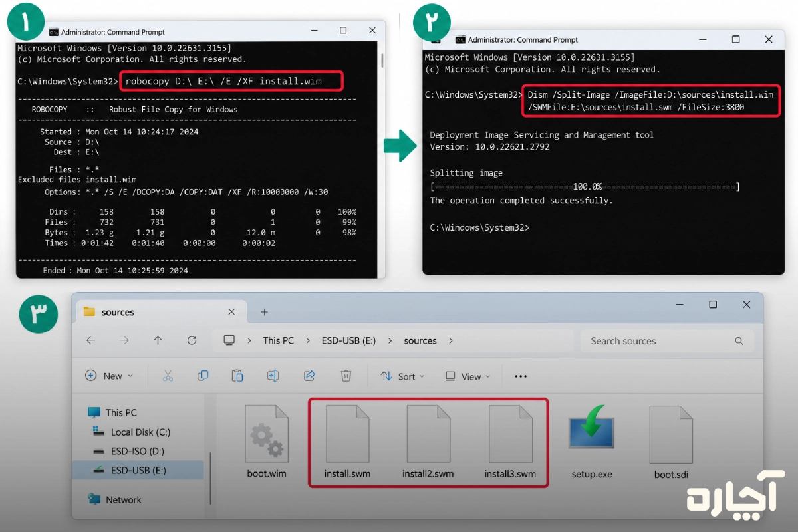Open the View dropdown menu
The image size is (798, 532).
coord(467,376)
